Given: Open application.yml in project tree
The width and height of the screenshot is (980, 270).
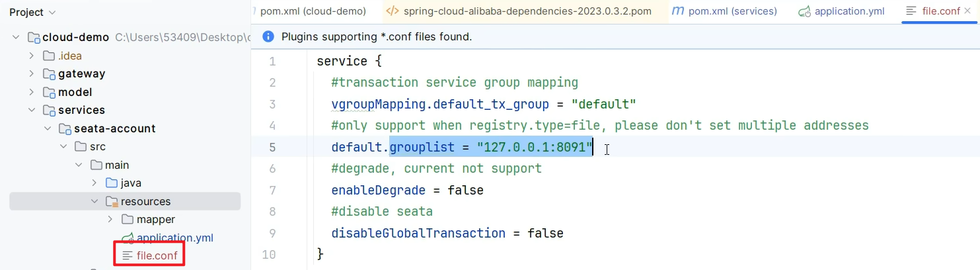Looking at the screenshot, I should click(x=175, y=238).
